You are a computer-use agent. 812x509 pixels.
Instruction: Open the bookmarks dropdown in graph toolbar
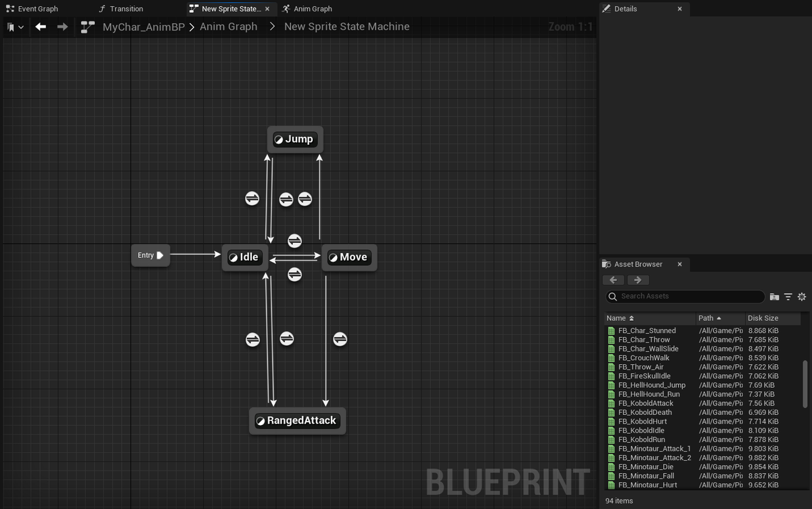15,27
